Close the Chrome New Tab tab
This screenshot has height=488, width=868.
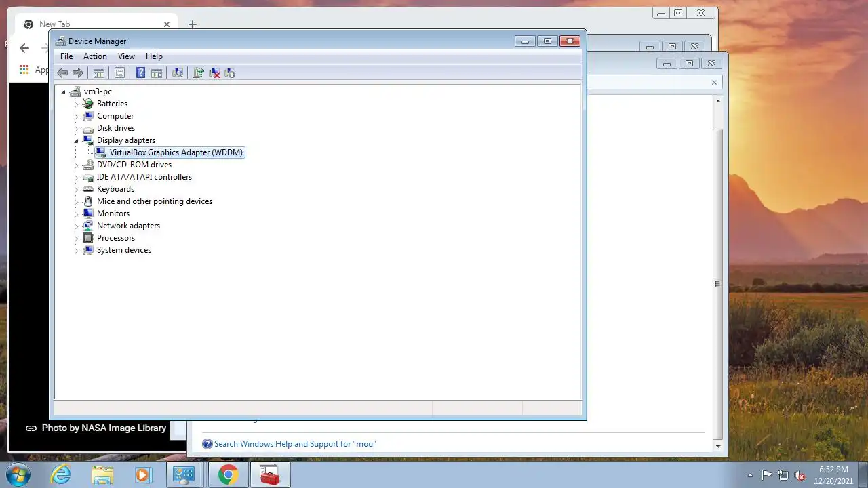167,24
